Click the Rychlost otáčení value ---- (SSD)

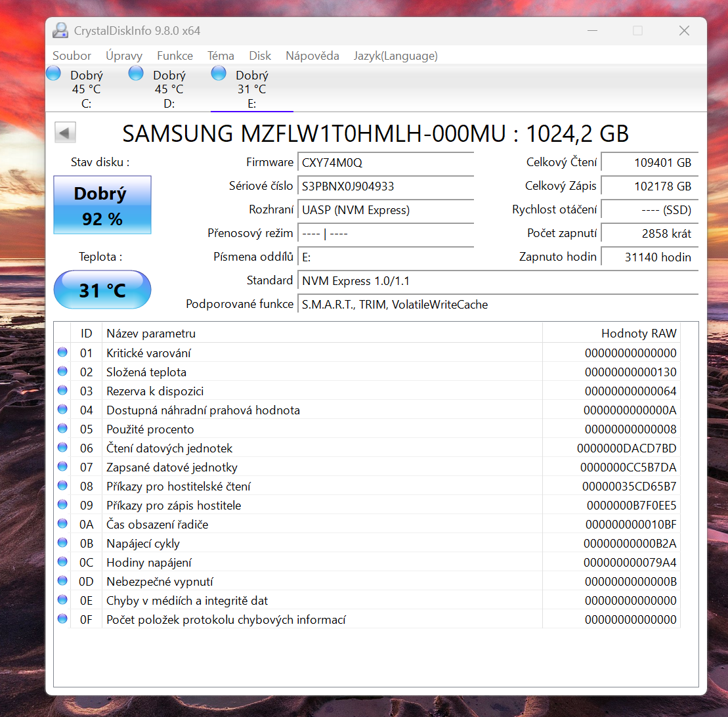[x=650, y=210]
